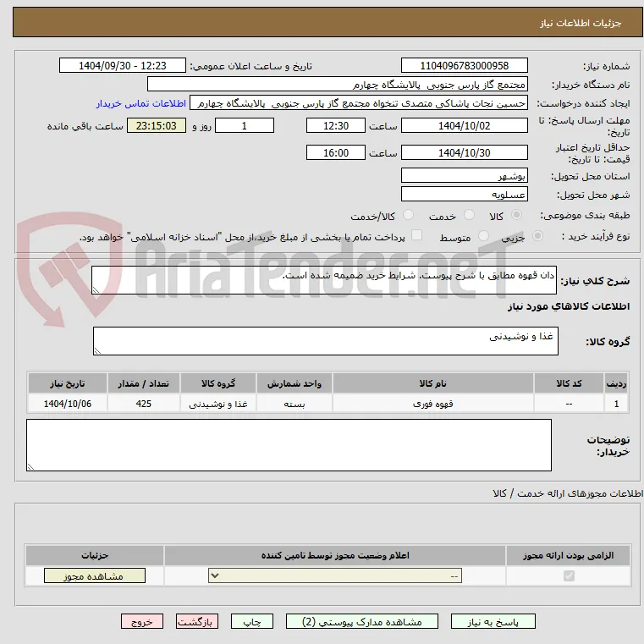Click the خروج exit button
Image resolution: width=644 pixels, height=644 pixels.
click(x=141, y=621)
